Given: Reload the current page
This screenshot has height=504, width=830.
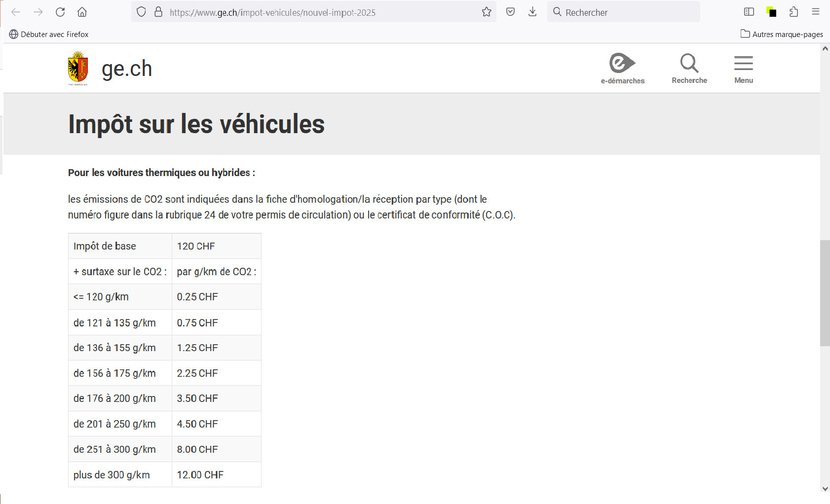Looking at the screenshot, I should pos(60,12).
